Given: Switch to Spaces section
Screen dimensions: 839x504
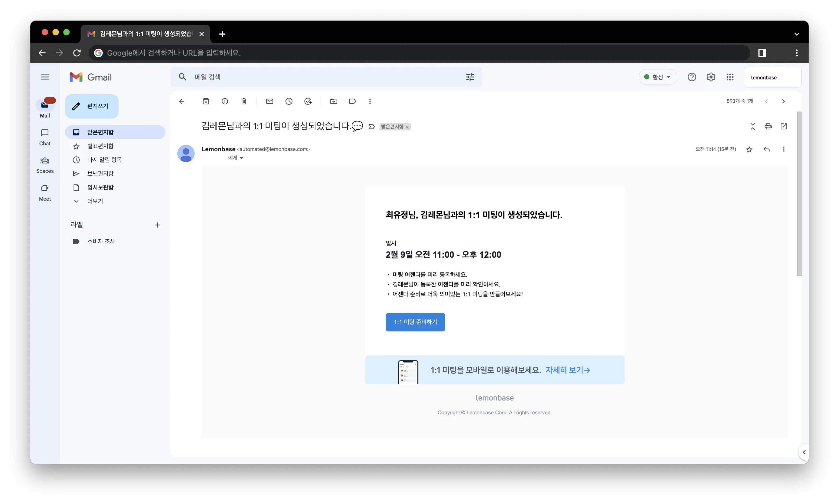Looking at the screenshot, I should 45,165.
